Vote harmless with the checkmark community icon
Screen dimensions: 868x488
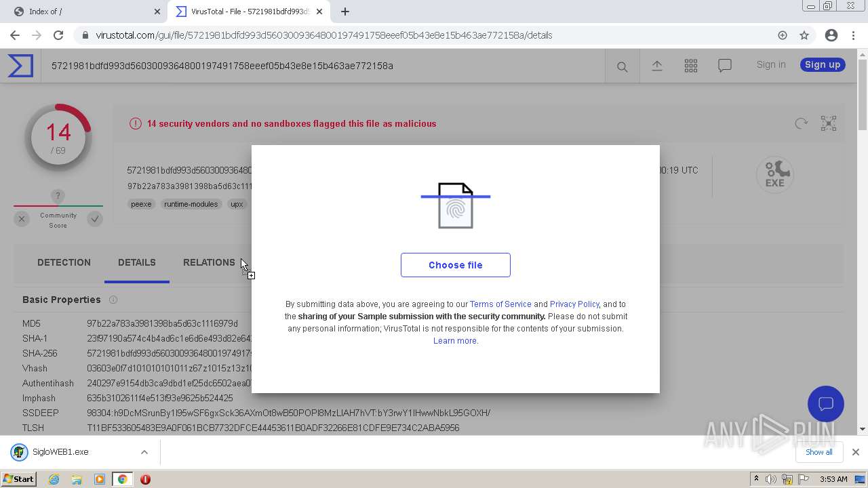(95, 219)
